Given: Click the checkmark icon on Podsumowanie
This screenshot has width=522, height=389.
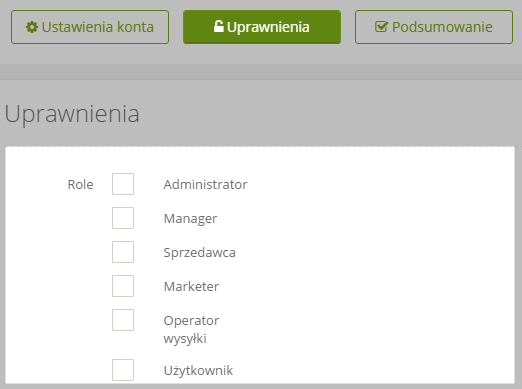Looking at the screenshot, I should [381, 27].
